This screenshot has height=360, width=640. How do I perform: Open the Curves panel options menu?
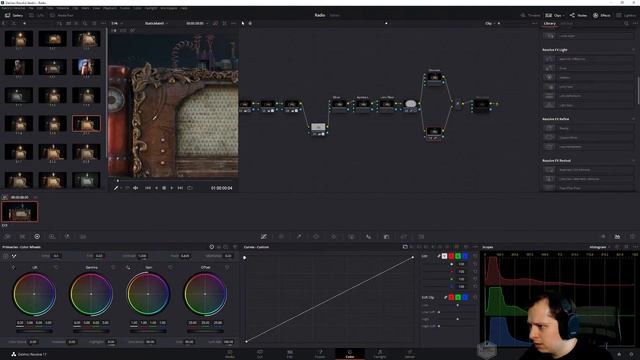click(x=475, y=247)
